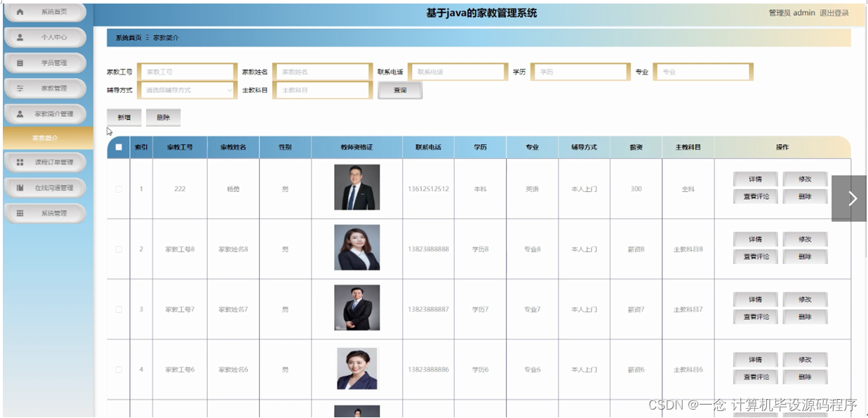Open the 系统首页 sidebar menu
Viewport: 868px width, 418px height.
coord(46,12)
